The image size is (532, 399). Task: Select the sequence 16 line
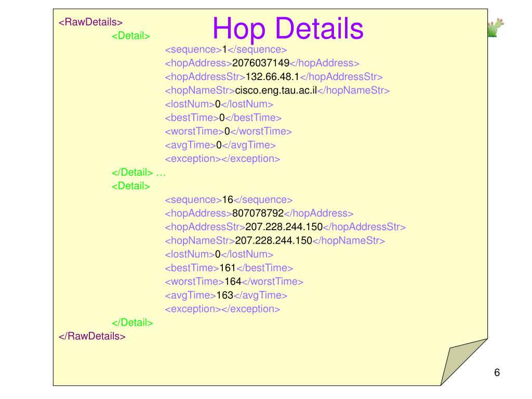pos(229,200)
